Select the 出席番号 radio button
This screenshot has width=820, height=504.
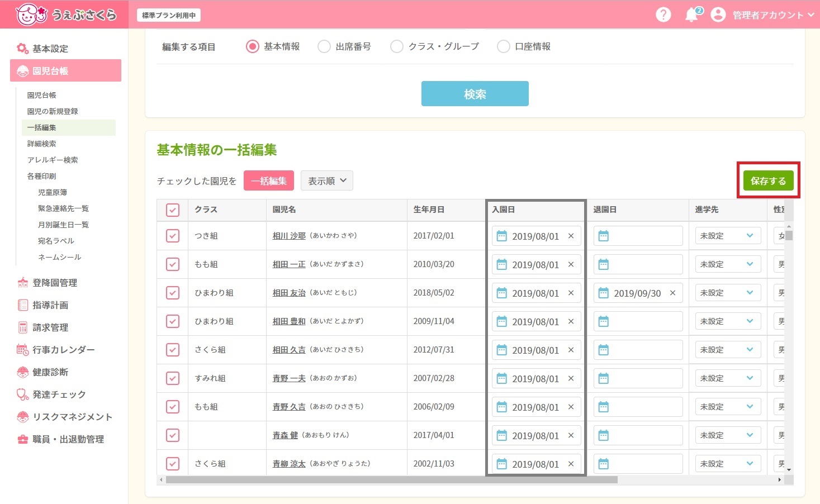[324, 46]
